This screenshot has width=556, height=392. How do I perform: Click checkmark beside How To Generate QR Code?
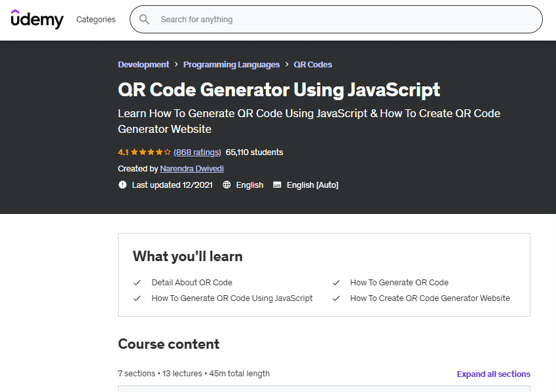click(336, 283)
